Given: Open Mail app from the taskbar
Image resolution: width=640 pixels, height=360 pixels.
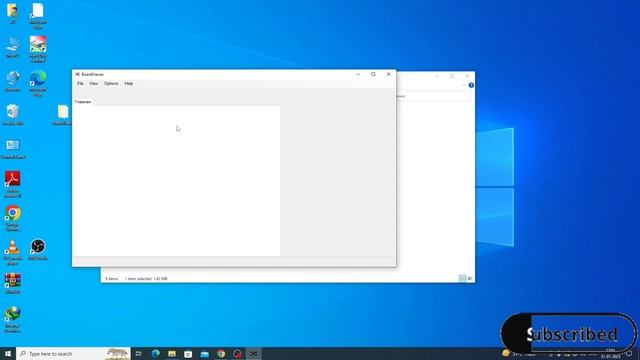Looking at the screenshot, I should point(204,353).
